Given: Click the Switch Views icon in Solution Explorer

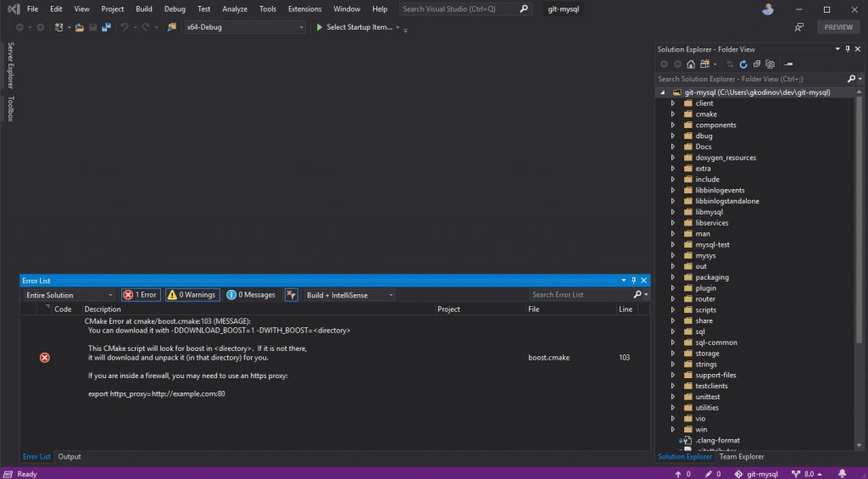Looking at the screenshot, I should pos(704,64).
